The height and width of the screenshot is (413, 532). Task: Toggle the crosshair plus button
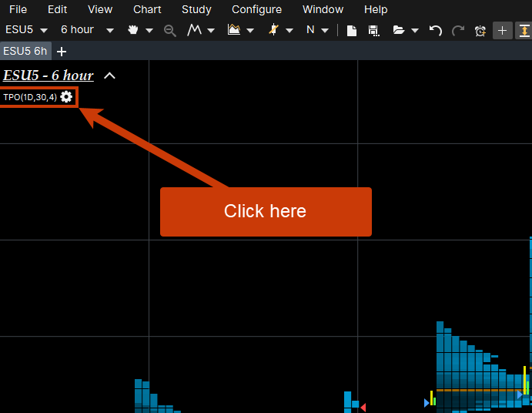(x=502, y=30)
